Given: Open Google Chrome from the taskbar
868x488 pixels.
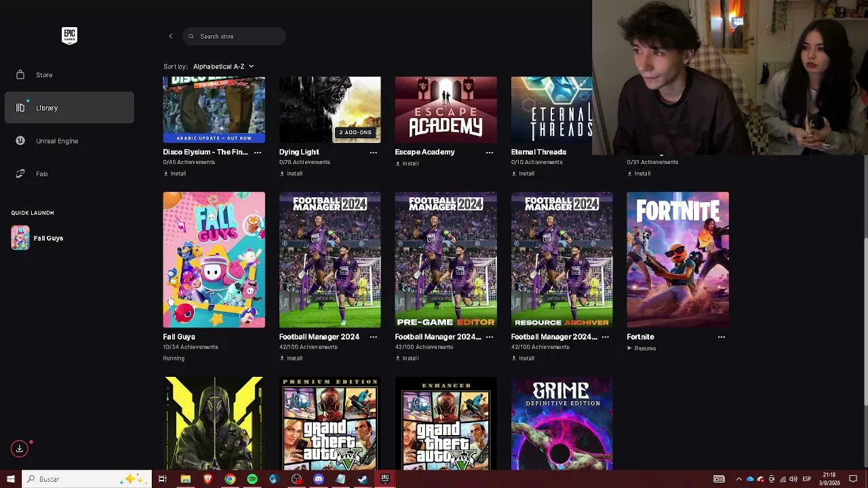Looking at the screenshot, I should [x=230, y=479].
